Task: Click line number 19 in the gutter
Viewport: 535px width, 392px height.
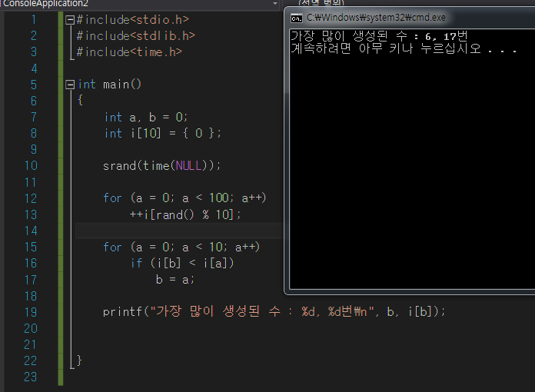Action: point(31,312)
